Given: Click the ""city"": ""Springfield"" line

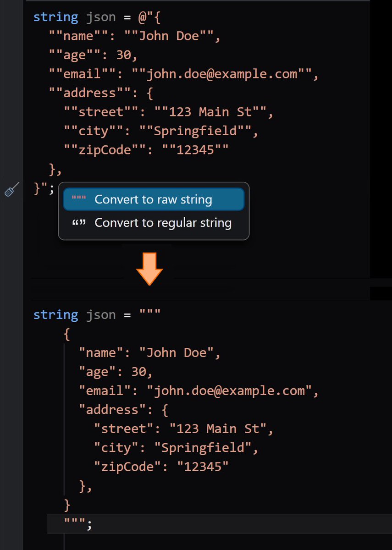Looking at the screenshot, I should tap(161, 131).
